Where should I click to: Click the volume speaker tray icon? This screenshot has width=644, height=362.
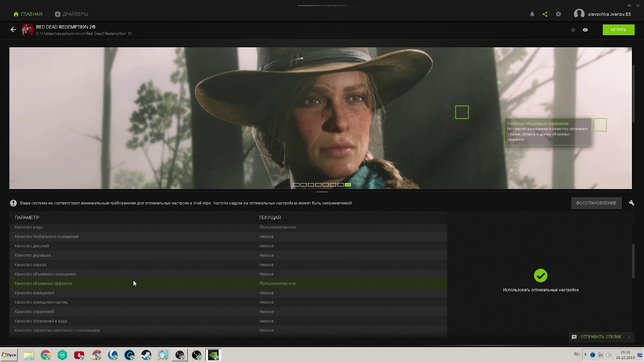tap(608, 355)
